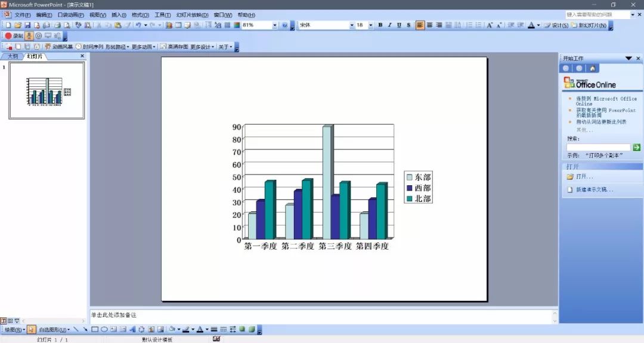Open the font size 18 dropdown

[370, 25]
